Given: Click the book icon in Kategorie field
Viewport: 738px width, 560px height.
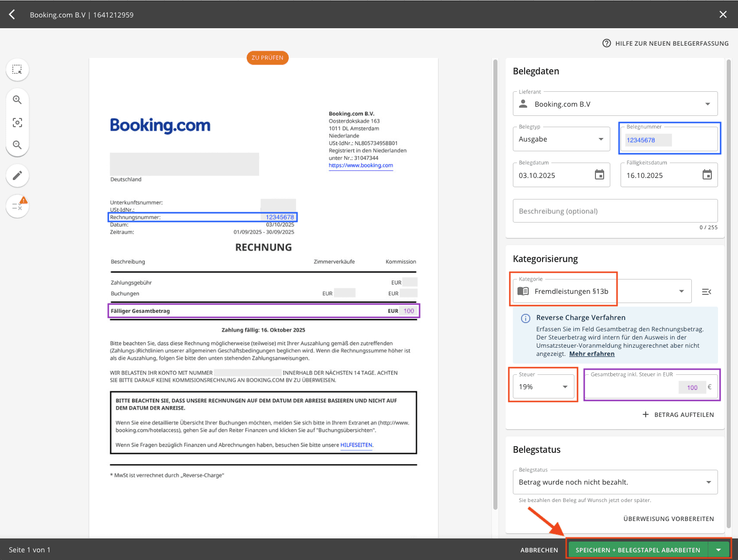Looking at the screenshot, I should pos(523,291).
